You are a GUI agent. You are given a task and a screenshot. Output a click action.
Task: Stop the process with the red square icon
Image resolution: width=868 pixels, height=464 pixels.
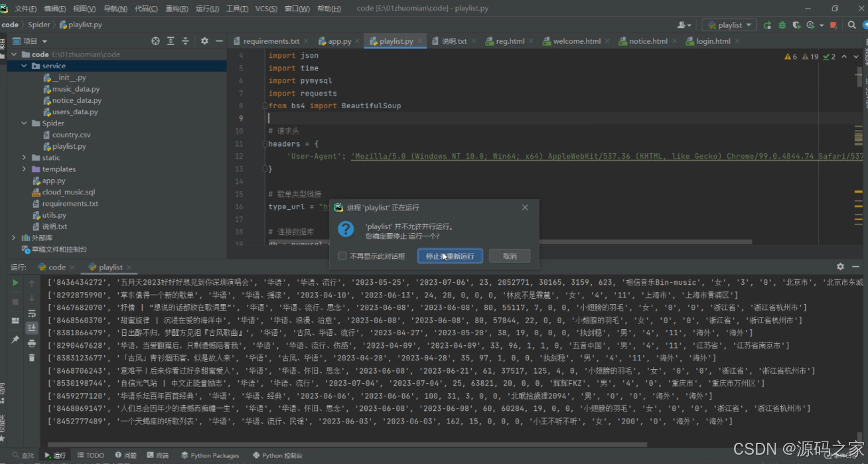click(x=833, y=25)
